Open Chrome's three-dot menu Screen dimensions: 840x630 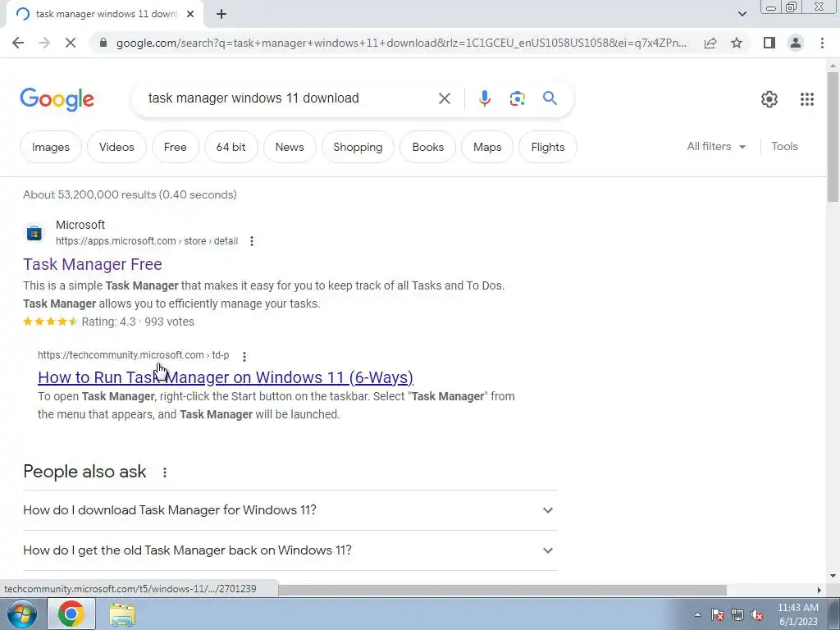coord(822,43)
